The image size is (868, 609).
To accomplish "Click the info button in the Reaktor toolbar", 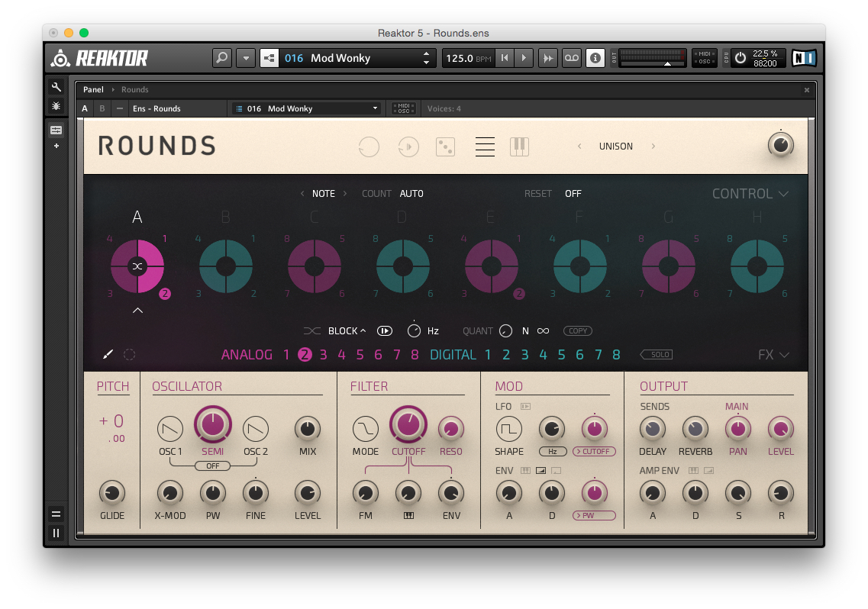I will pos(595,57).
